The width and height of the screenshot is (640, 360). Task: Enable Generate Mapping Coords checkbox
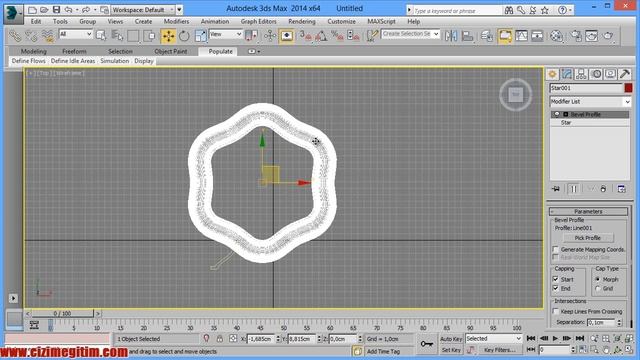pyautogui.click(x=556, y=249)
